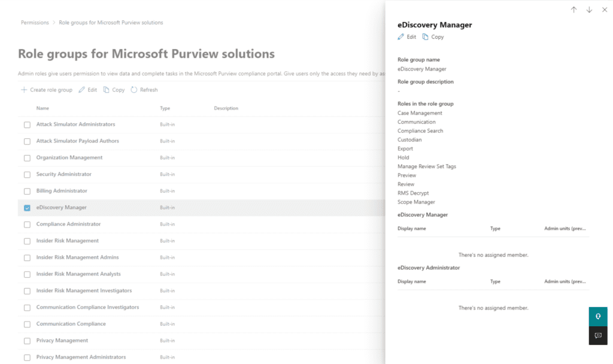Click the Custodian role in the panel

pos(409,140)
